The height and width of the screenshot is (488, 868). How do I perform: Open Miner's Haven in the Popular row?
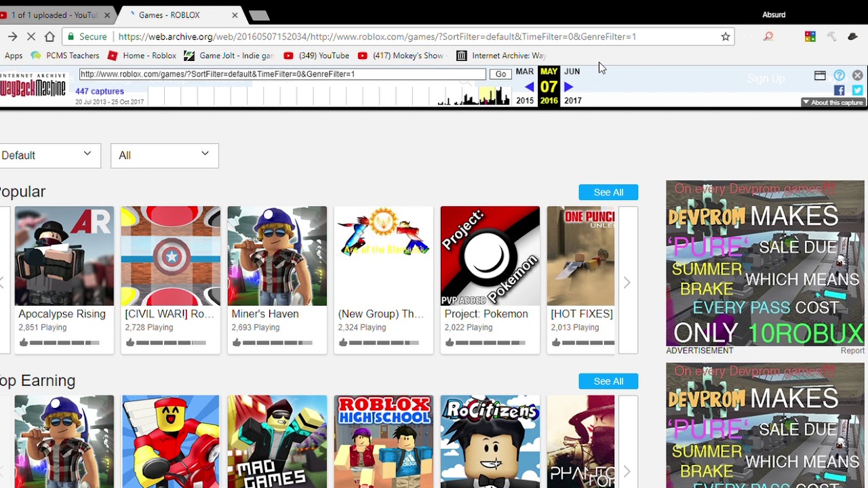pos(277,256)
